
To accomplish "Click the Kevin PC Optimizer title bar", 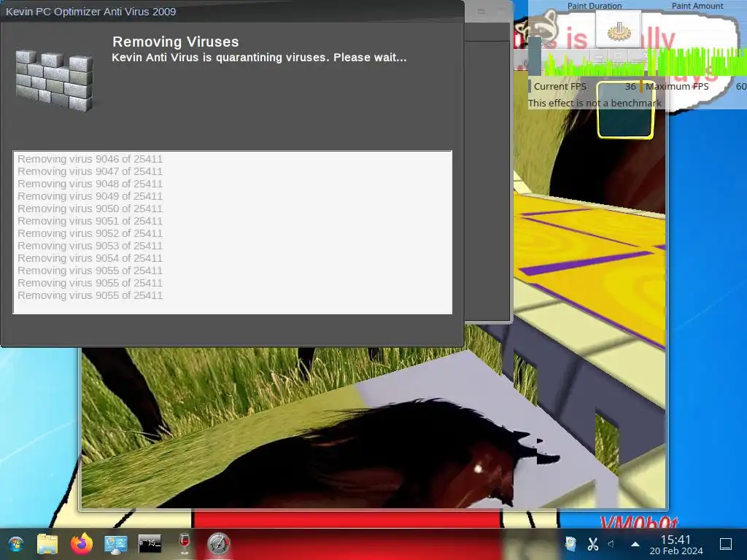I will pyautogui.click(x=233, y=12).
